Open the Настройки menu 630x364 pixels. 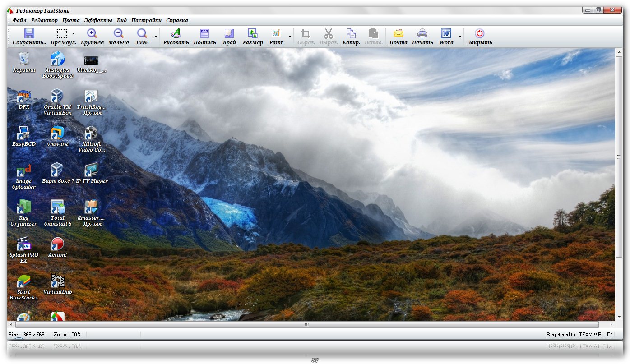tap(146, 20)
